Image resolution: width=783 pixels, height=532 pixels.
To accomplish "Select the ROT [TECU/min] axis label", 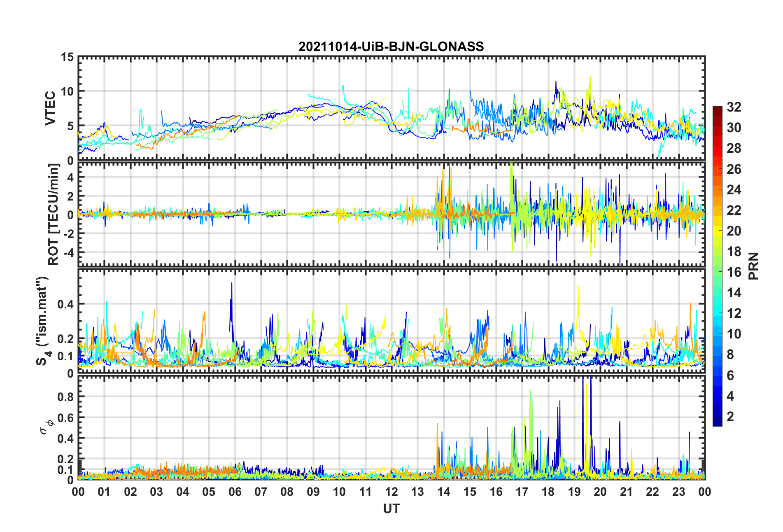I will coord(54,215).
